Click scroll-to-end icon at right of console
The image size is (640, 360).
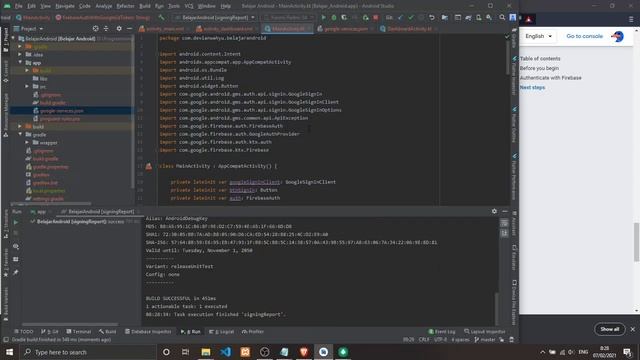click(504, 233)
